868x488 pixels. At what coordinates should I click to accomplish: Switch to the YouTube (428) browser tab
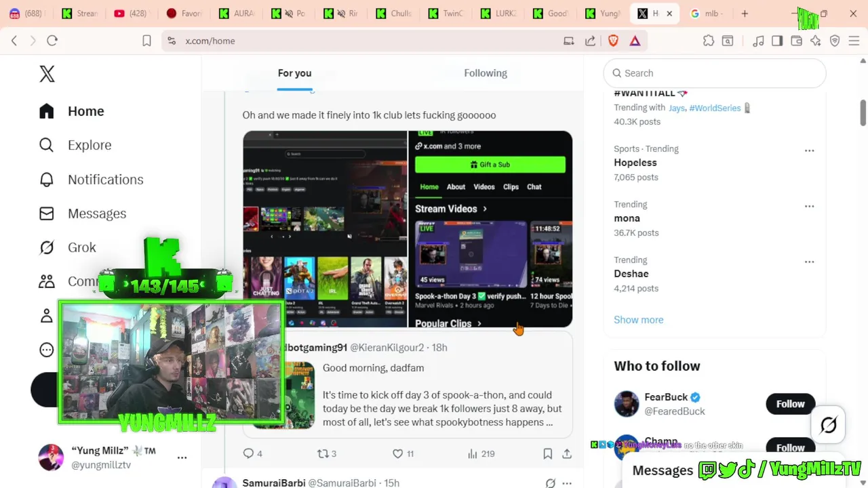[x=131, y=14]
